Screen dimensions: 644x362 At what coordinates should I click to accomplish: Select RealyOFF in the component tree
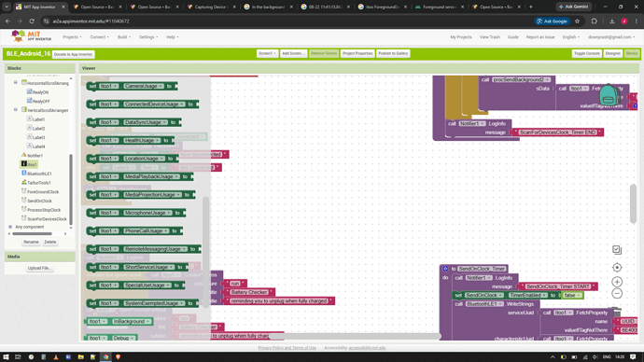[x=41, y=102]
